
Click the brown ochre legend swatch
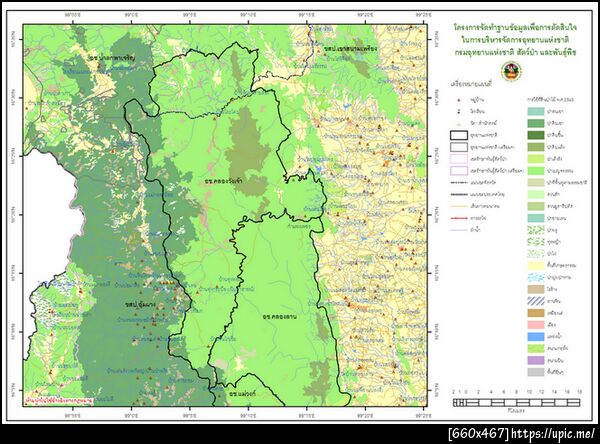pos(536,313)
